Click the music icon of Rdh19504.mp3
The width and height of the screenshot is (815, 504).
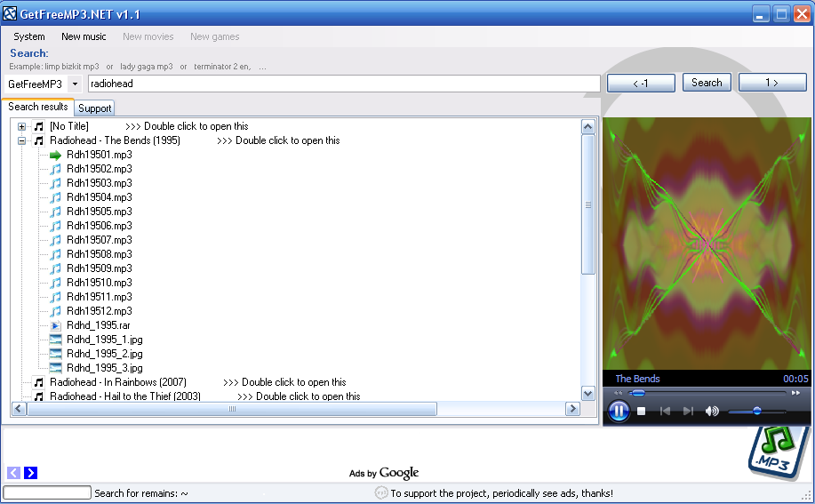56,197
